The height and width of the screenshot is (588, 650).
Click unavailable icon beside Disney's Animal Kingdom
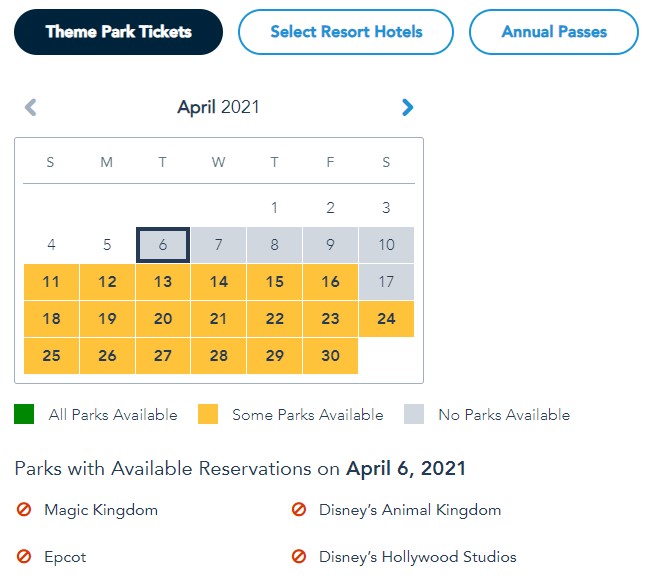click(298, 510)
